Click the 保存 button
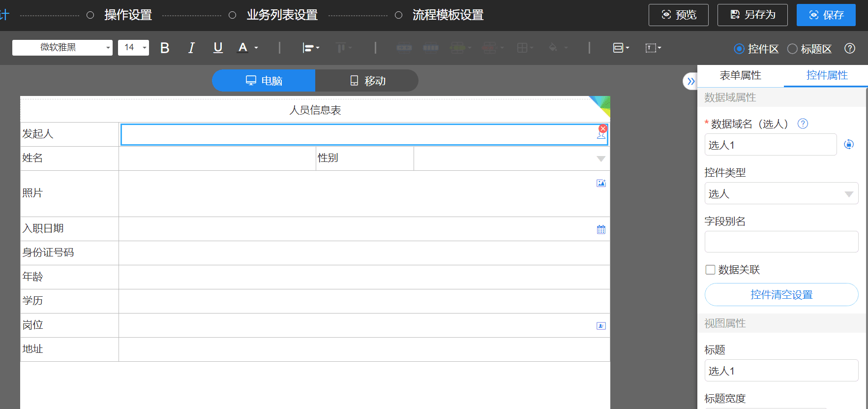The width and height of the screenshot is (868, 409). coord(826,15)
